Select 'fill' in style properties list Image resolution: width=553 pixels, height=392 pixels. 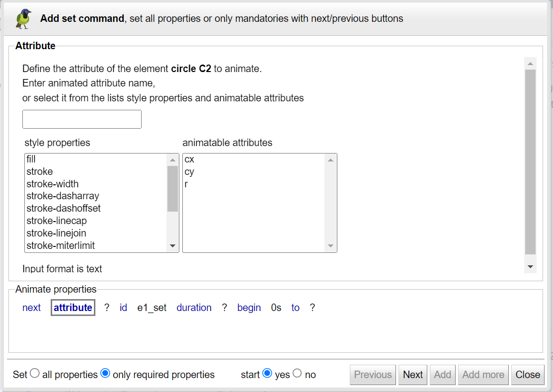coord(31,159)
